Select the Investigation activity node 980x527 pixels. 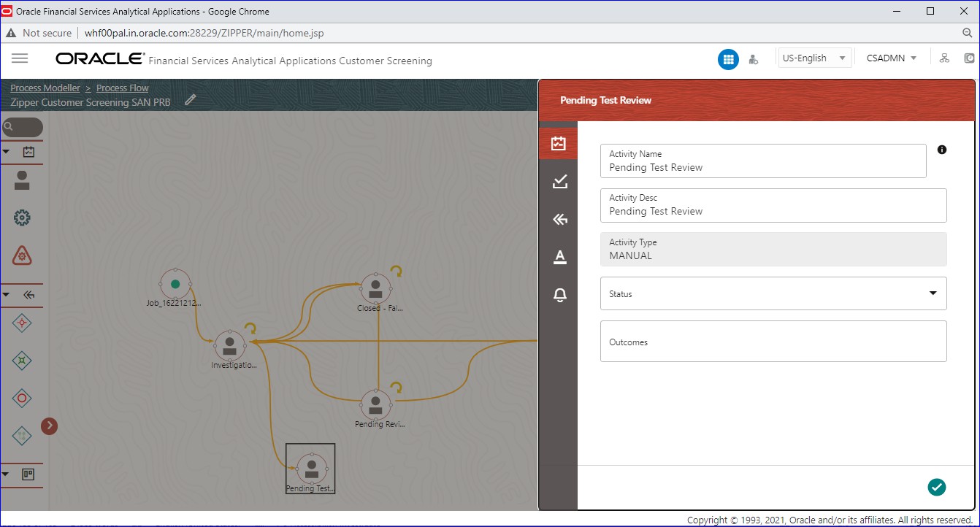(x=230, y=345)
